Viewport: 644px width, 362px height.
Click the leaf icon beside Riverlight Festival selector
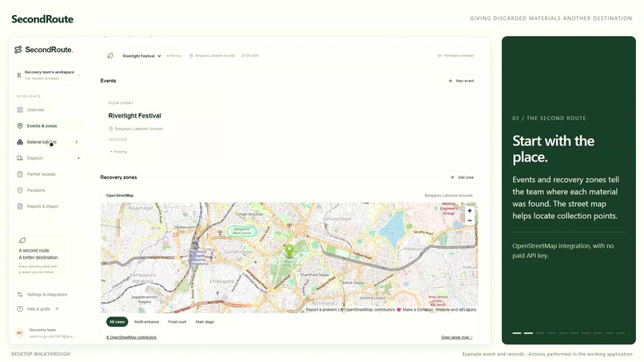pos(110,55)
